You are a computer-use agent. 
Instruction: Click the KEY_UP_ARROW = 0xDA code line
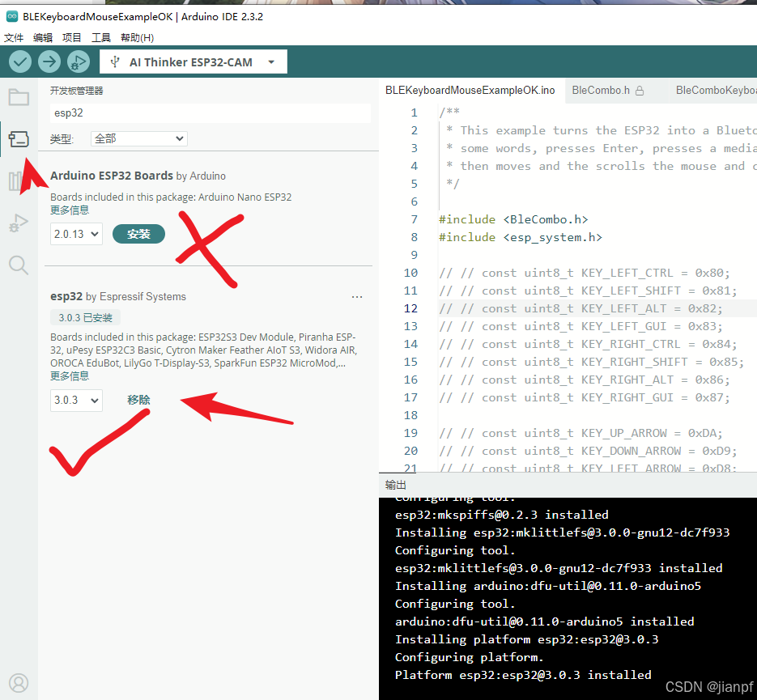click(581, 433)
